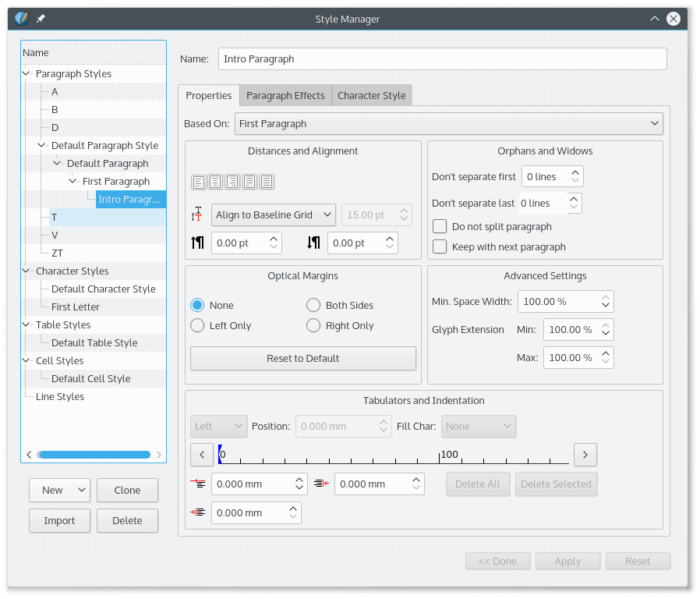Click the space below paragraph icon
This screenshot has height=599, width=700.
coord(313,243)
